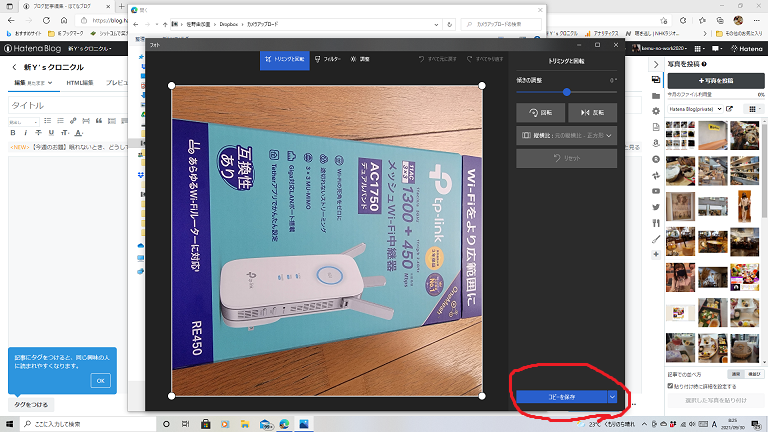The image size is (768, 432).
Task: Click the bottom-left crop handle
Action: point(171,396)
